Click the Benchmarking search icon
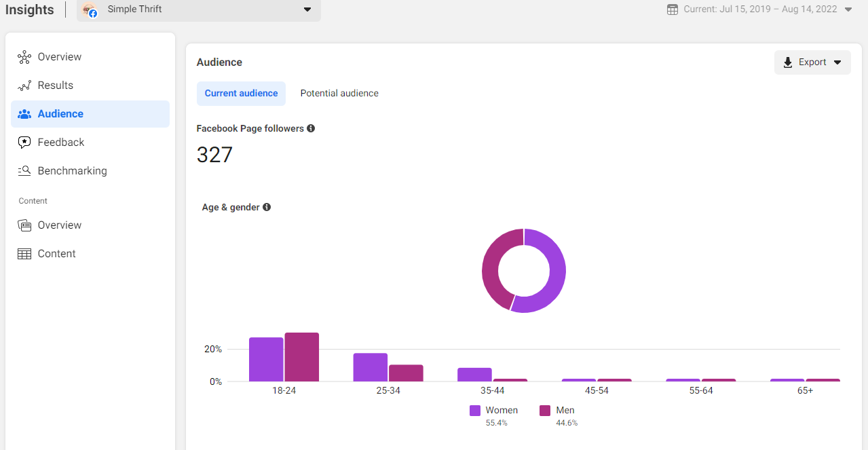The image size is (868, 450). click(24, 171)
